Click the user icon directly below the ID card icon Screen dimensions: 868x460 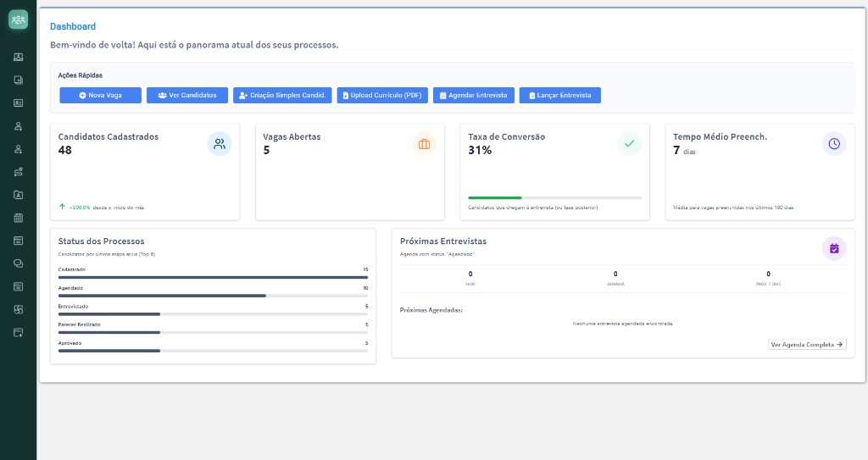pos(19,126)
